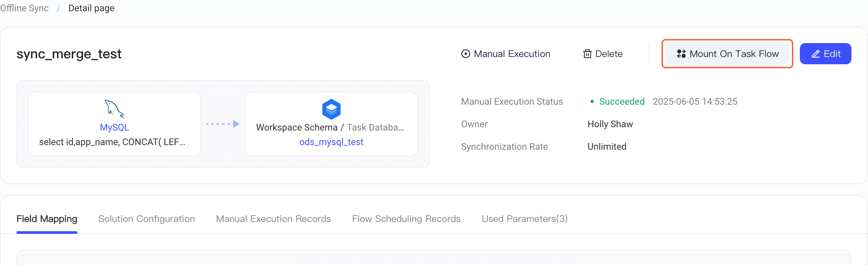Click the Unlimited synchronization rate value
The image size is (868, 265).
(x=607, y=146)
